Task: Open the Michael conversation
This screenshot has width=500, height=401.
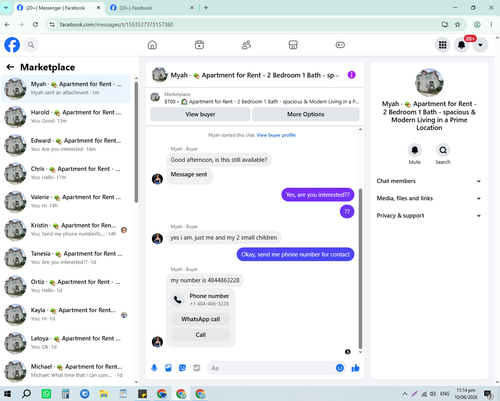Action: 66,371
